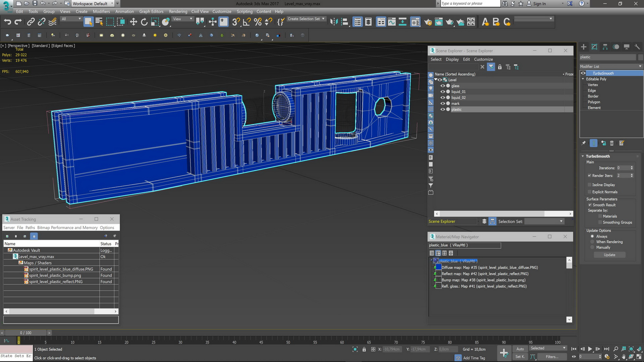Select the TurboSmooth modifier icon
This screenshot has width=644, height=362.
pyautogui.click(x=583, y=73)
